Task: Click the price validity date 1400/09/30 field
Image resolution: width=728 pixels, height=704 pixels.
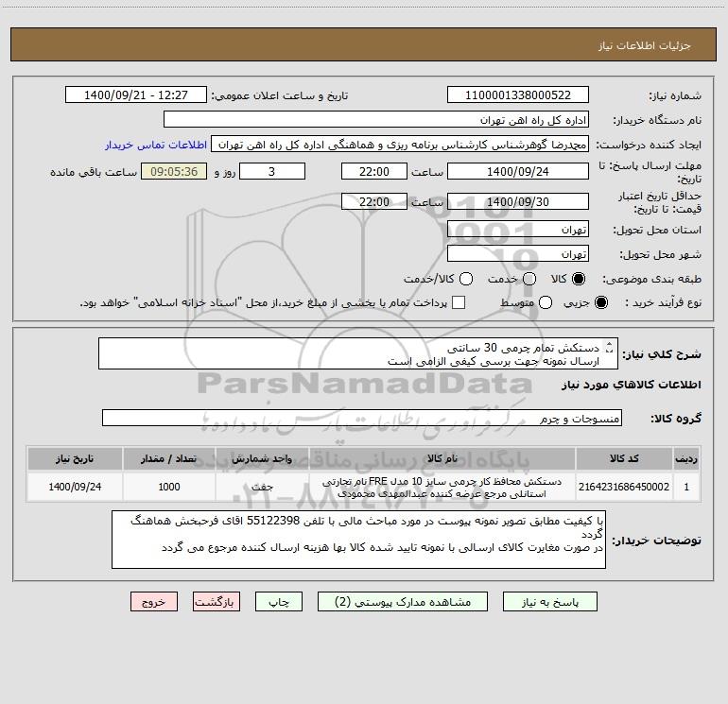Action: pyautogui.click(x=518, y=201)
